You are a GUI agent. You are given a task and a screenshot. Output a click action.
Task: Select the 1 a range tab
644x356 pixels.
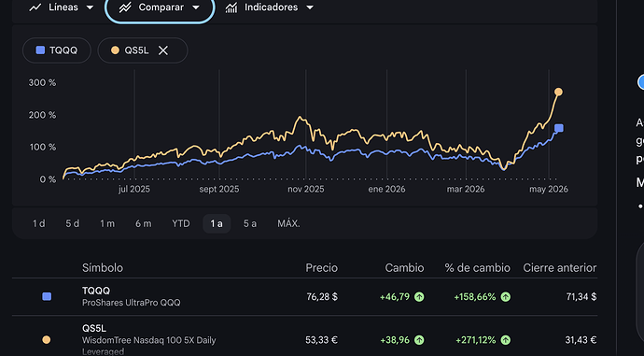pyautogui.click(x=217, y=223)
